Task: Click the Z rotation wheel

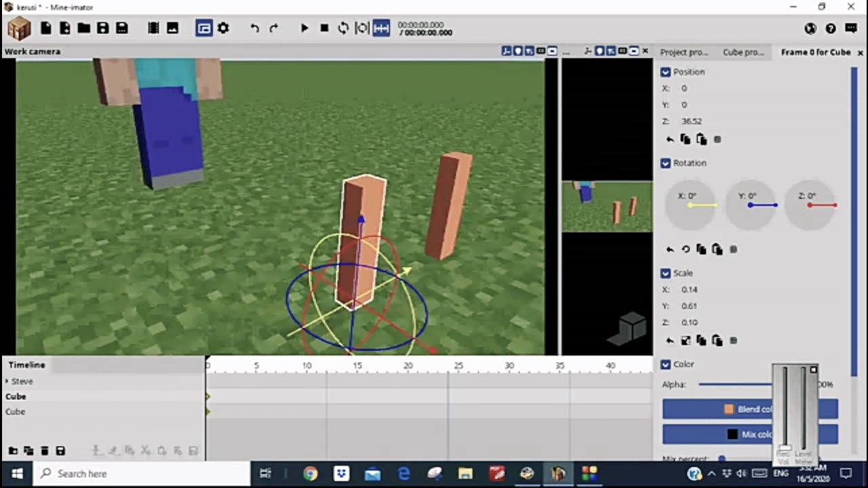Action: (809, 205)
